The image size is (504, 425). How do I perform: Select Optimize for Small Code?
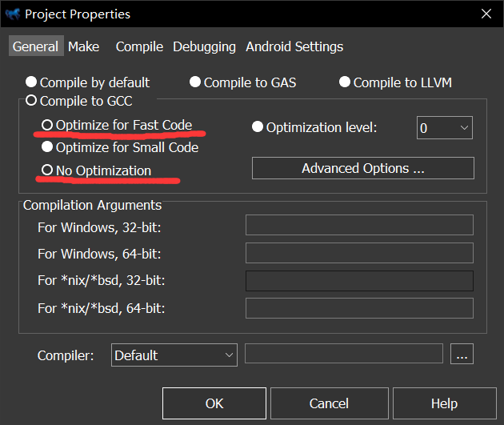tap(120, 147)
